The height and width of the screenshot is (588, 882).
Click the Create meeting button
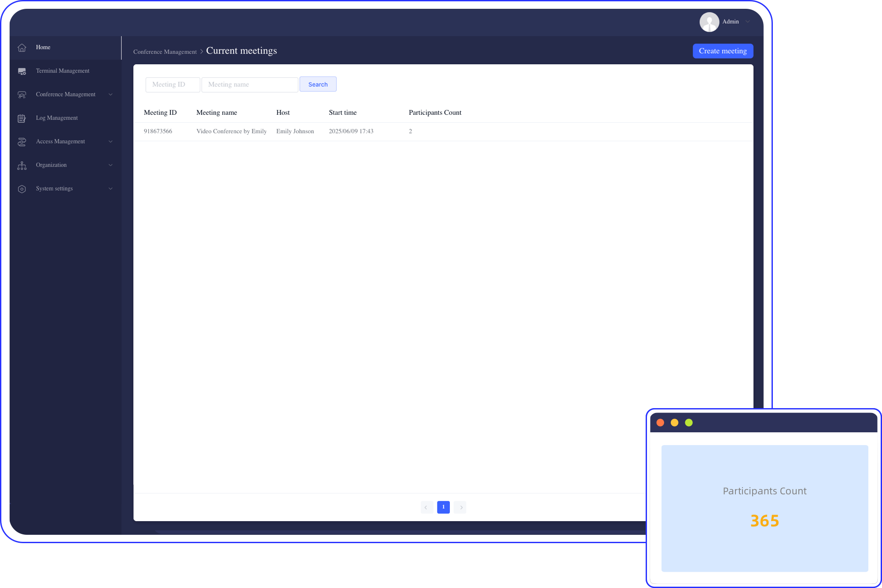coord(723,51)
